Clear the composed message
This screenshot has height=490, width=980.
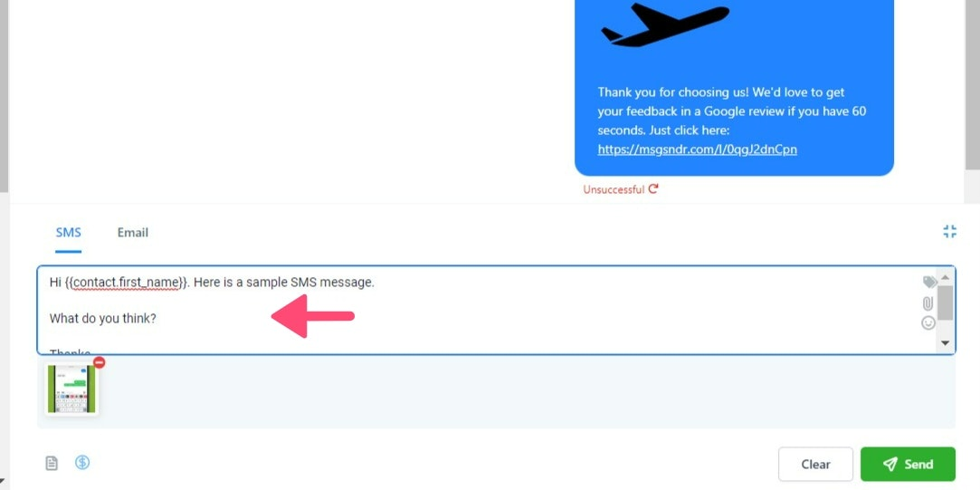pos(815,465)
